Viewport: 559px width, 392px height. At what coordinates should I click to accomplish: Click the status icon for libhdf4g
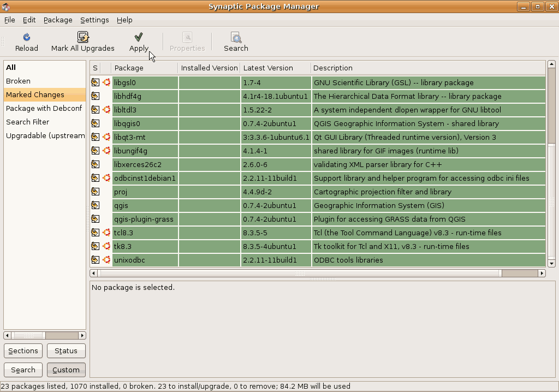click(x=95, y=96)
